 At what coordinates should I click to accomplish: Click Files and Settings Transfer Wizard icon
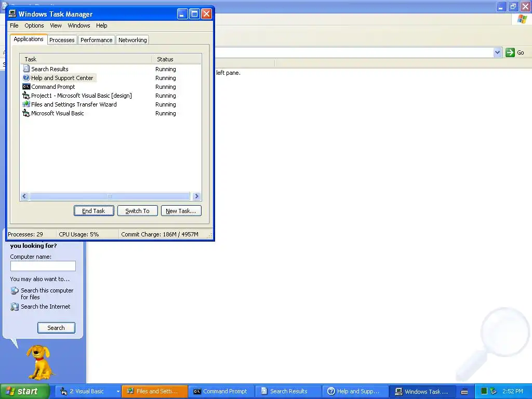point(26,104)
